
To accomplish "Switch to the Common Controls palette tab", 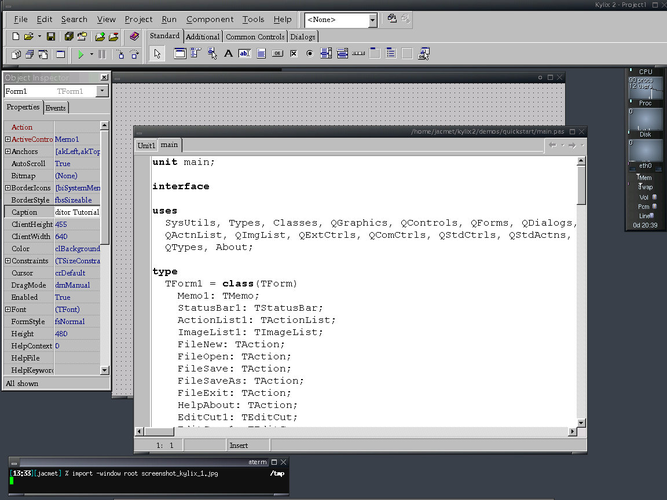I will coord(255,37).
